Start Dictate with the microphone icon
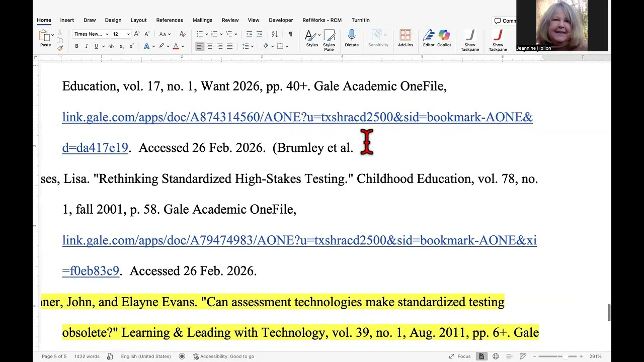This screenshot has width=644, height=362. coord(352,39)
